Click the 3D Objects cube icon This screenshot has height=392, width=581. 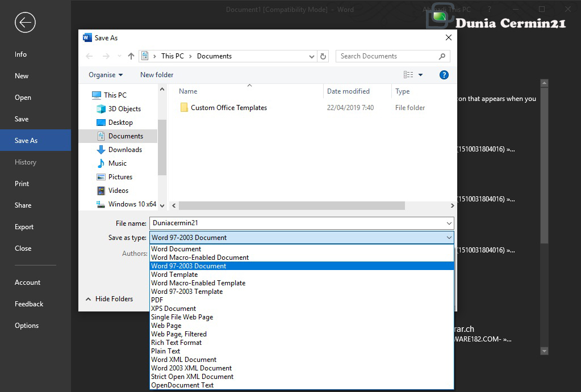point(101,109)
